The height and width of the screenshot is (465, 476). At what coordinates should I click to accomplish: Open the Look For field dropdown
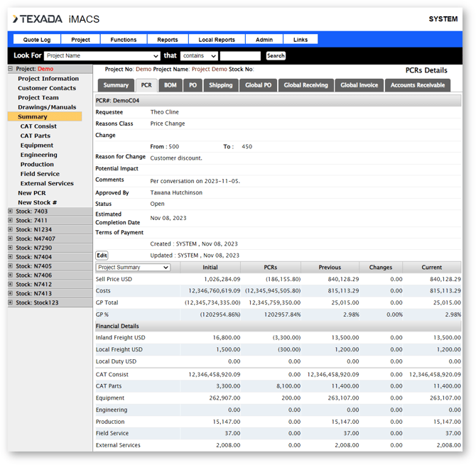pyautogui.click(x=102, y=56)
